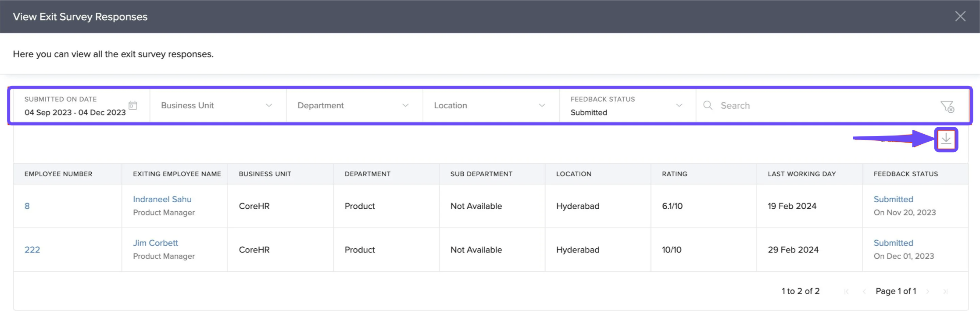Go to the next page arrow
The width and height of the screenshot is (980, 332).
[928, 292]
